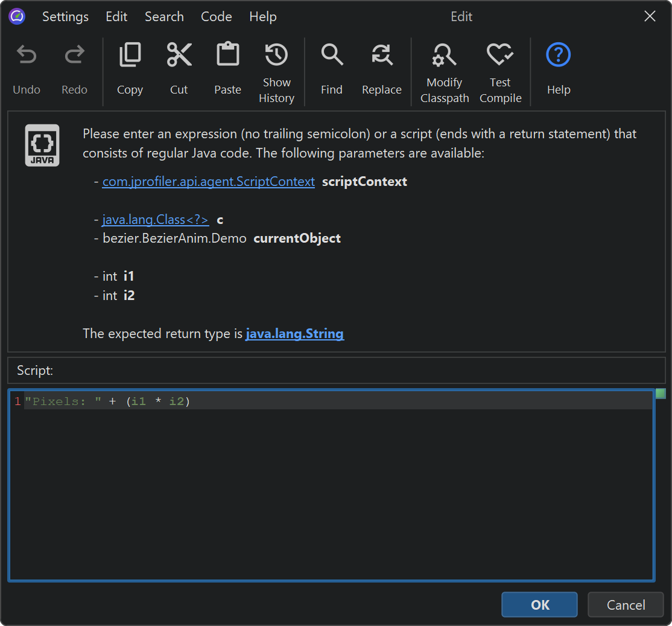The height and width of the screenshot is (626, 672).
Task: Open the java.lang.String return type link
Action: [294, 334]
